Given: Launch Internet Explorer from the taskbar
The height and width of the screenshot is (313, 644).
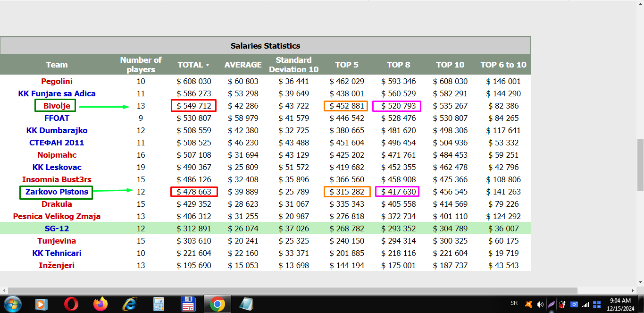Looking at the screenshot, I should point(130,304).
